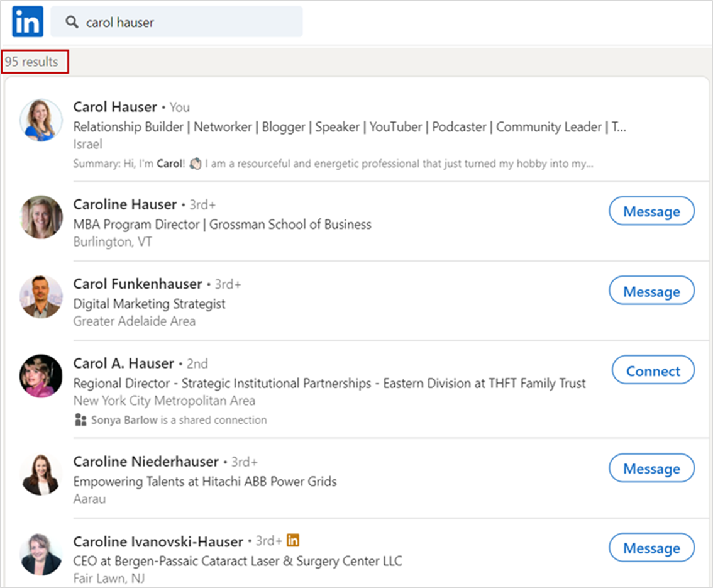
Task: Click the shared connection icon near Sonya Barlow
Action: click(x=80, y=419)
